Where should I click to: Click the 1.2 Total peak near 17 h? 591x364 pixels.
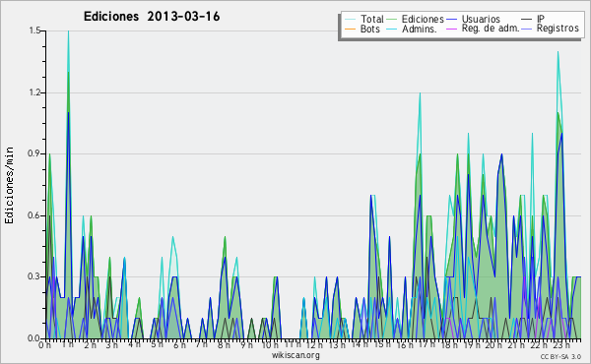pyautogui.click(x=420, y=93)
